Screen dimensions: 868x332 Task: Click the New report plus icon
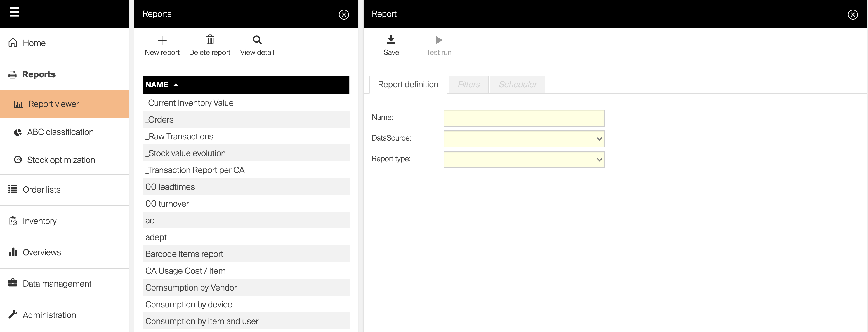pos(162,41)
